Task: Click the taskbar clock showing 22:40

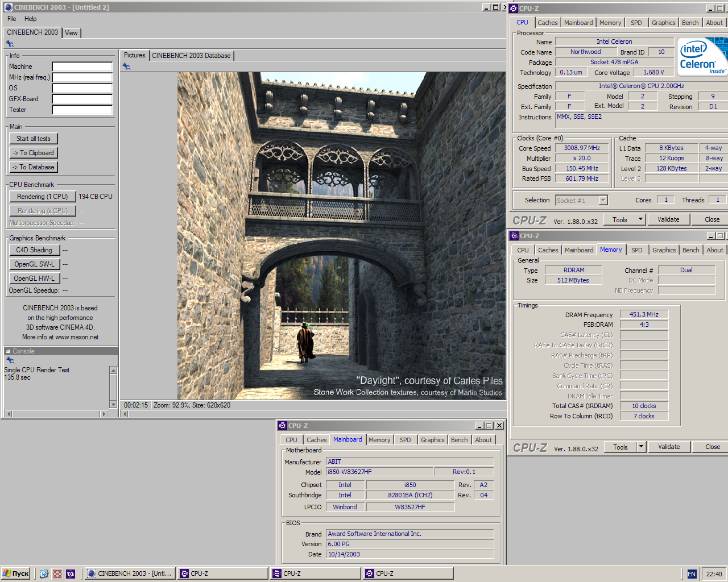Action: pos(714,574)
